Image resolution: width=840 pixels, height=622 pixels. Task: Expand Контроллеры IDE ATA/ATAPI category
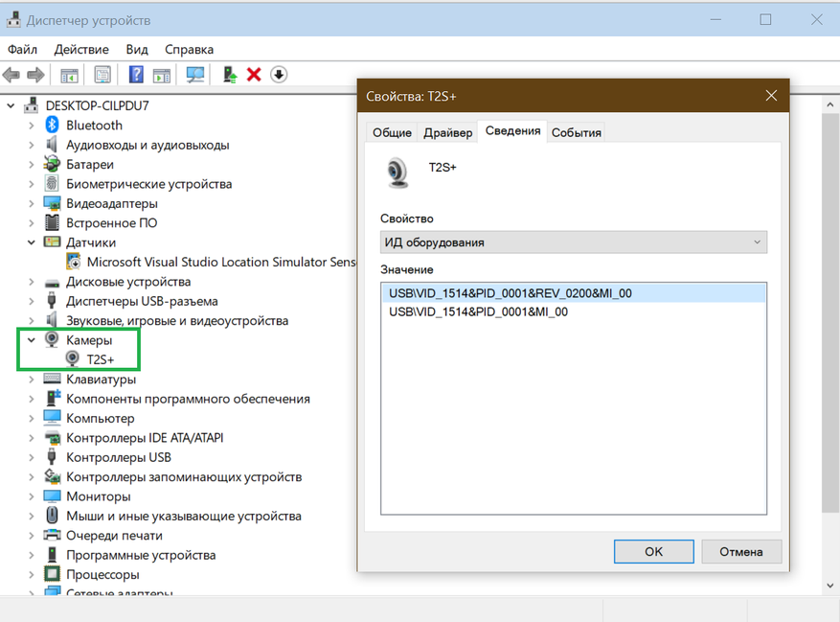click(x=31, y=438)
